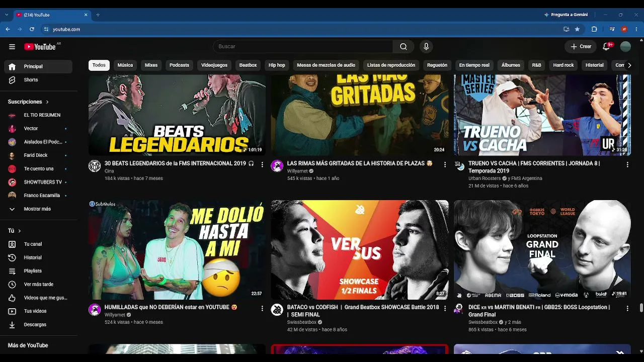Image resolution: width=644 pixels, height=362 pixels.
Task: Open Vector subscription channel
Action: click(x=38, y=129)
